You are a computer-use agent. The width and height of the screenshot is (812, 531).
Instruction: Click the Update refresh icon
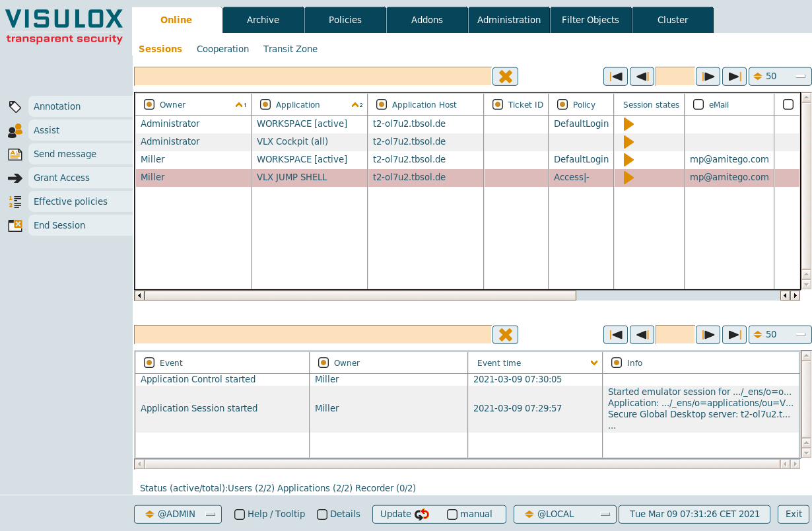[x=422, y=514]
